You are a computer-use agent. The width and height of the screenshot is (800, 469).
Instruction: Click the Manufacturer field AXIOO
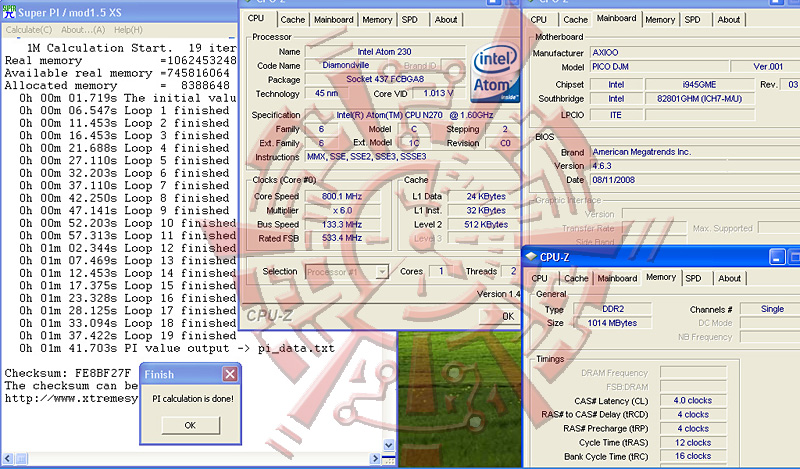tap(695, 53)
